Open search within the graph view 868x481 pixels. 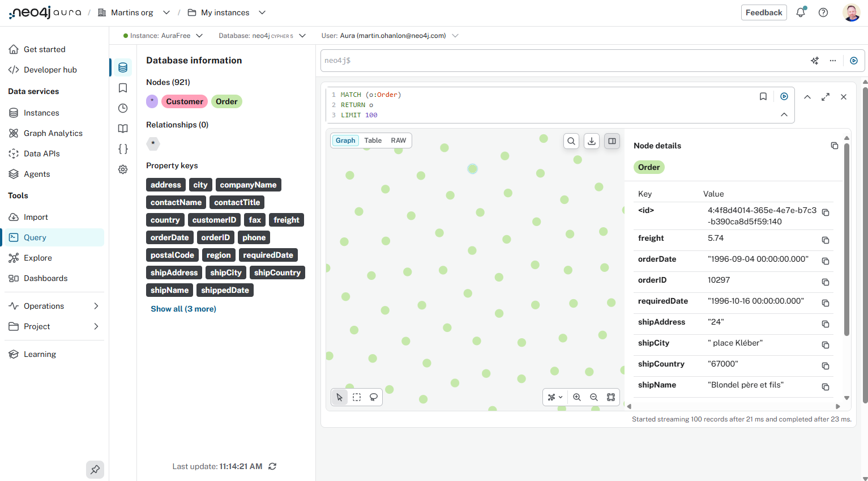571,141
